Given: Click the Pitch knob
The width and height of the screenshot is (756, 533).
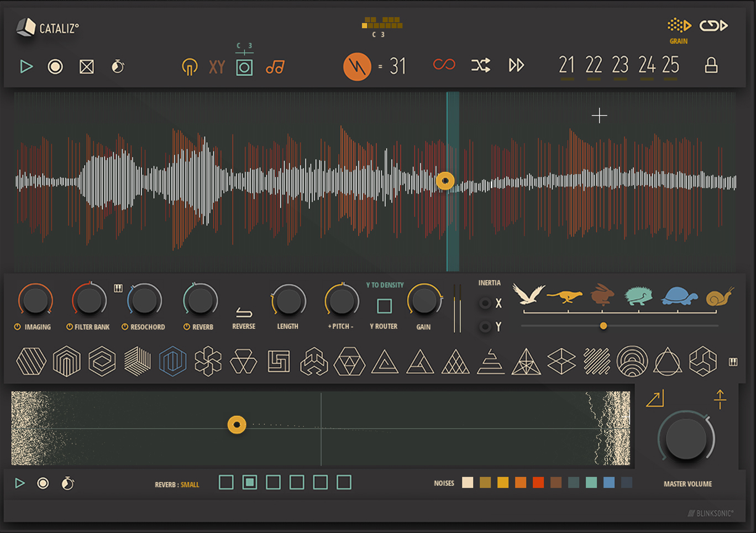Looking at the screenshot, I should (342, 302).
